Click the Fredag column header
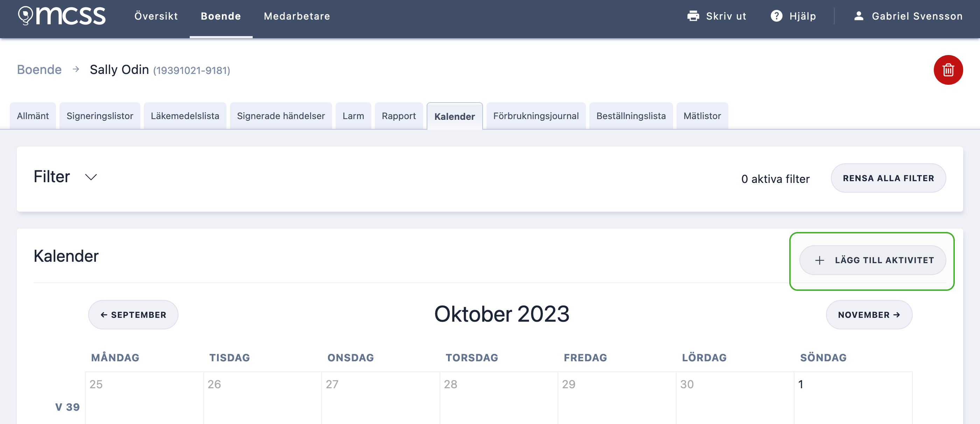Viewport: 980px width, 424px height. pyautogui.click(x=585, y=357)
